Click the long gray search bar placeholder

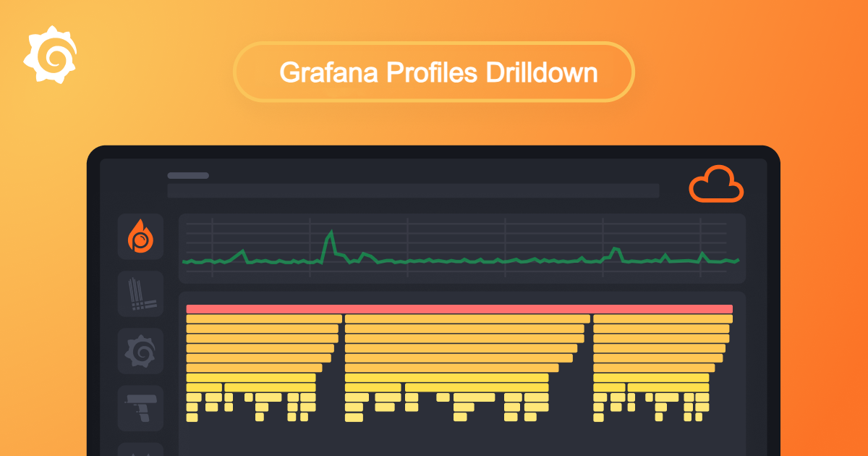coord(413,190)
